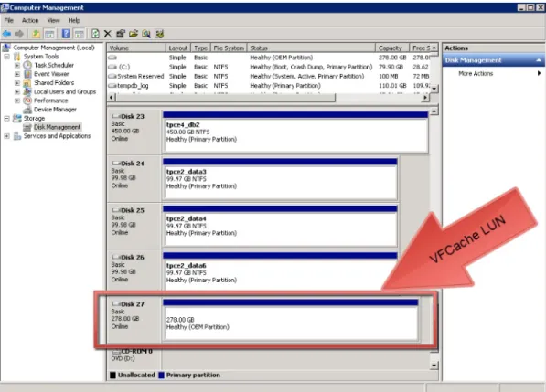Open More Actions submenu arrow
The image size is (546, 392).
click(x=539, y=73)
